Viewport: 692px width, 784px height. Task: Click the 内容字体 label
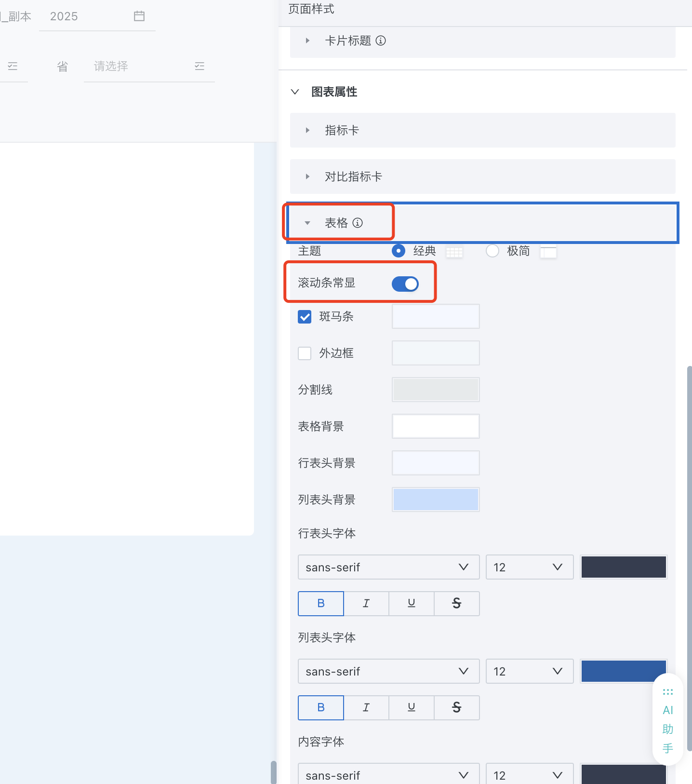tap(321, 742)
